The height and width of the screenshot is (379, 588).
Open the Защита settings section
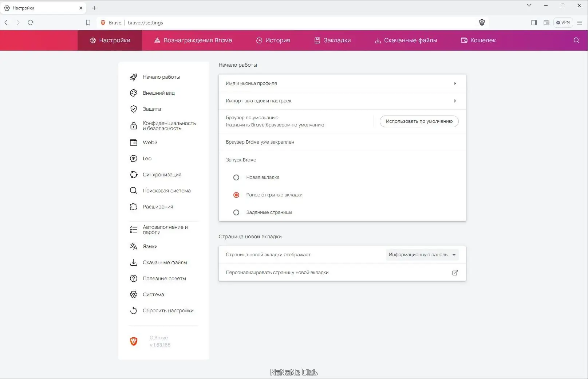click(152, 109)
